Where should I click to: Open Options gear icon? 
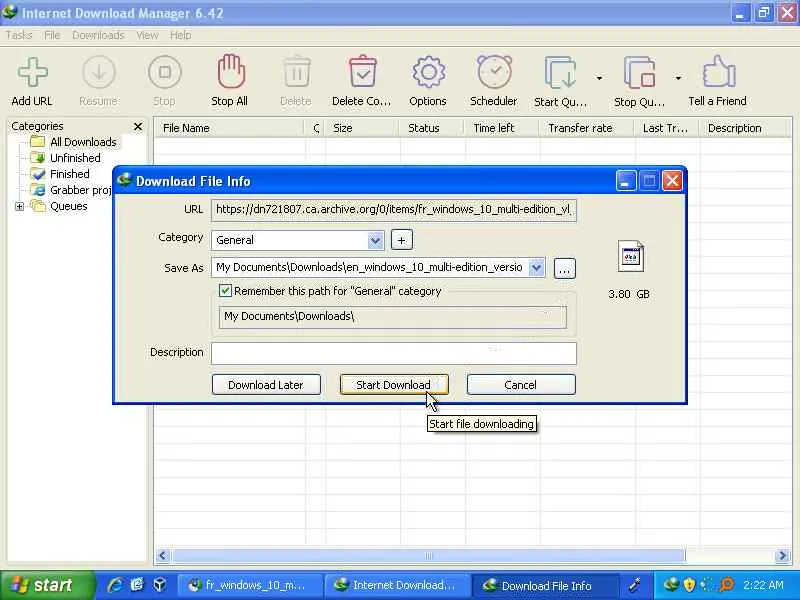coord(428,72)
